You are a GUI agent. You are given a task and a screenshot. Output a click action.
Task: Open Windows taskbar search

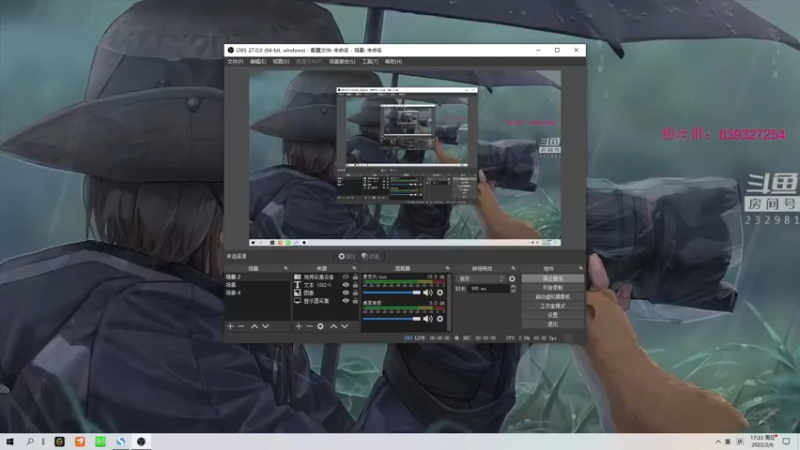[x=30, y=441]
